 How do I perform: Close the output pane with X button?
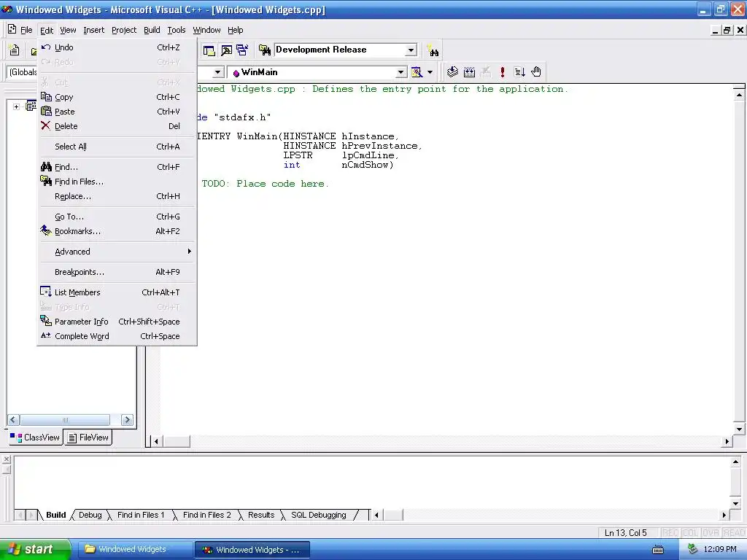coord(6,459)
